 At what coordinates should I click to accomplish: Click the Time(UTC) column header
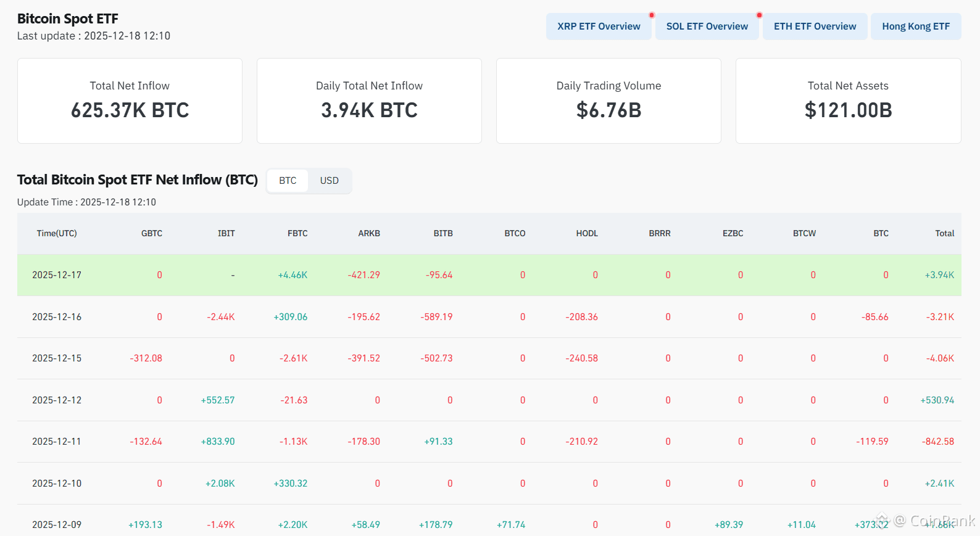(57, 233)
